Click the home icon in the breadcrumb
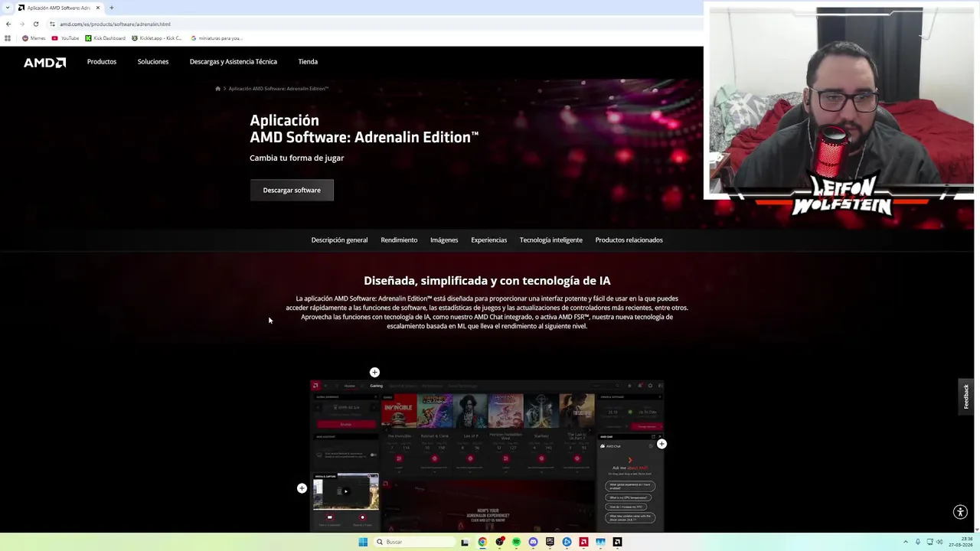Image resolution: width=980 pixels, height=551 pixels. [217, 89]
